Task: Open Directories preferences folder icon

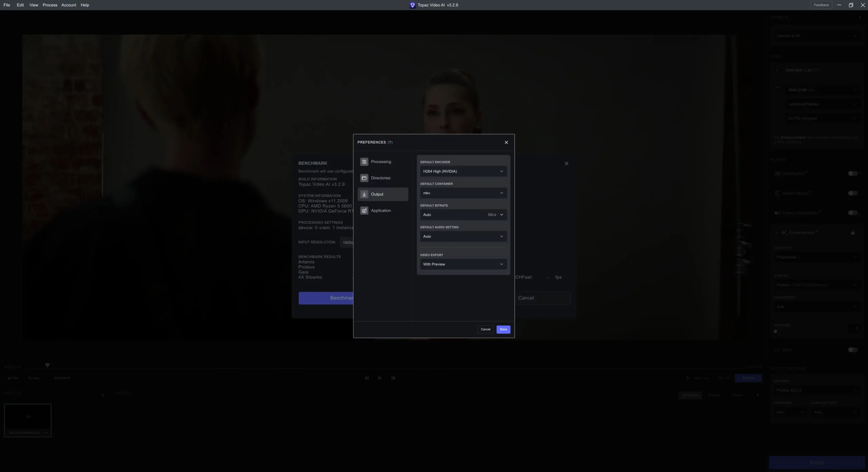Action: click(x=364, y=178)
